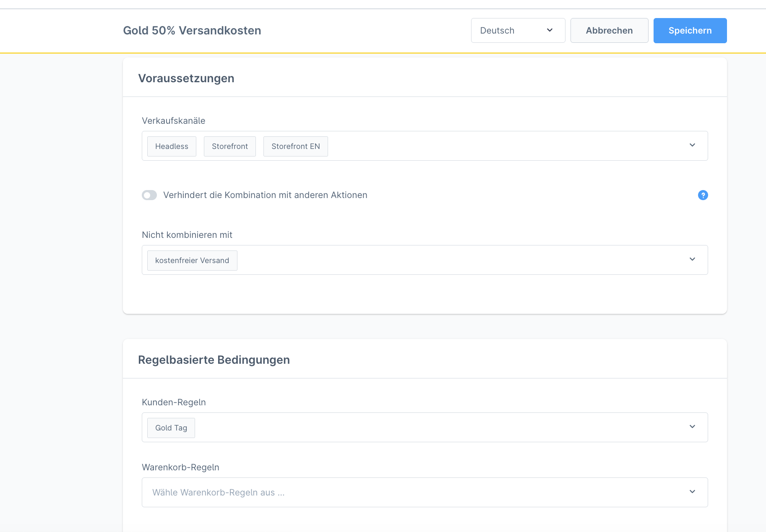Open the Deutsch language dropdown
766x532 pixels.
pos(518,31)
